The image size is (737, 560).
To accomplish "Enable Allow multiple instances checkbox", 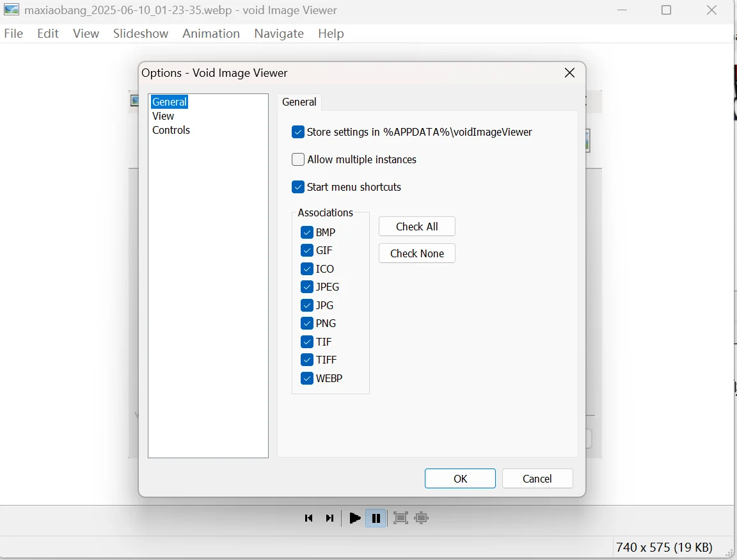I will (298, 159).
